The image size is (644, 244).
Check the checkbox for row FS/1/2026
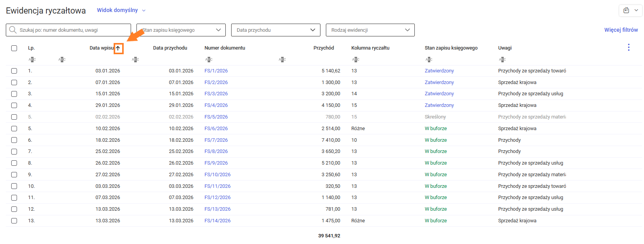tap(14, 71)
